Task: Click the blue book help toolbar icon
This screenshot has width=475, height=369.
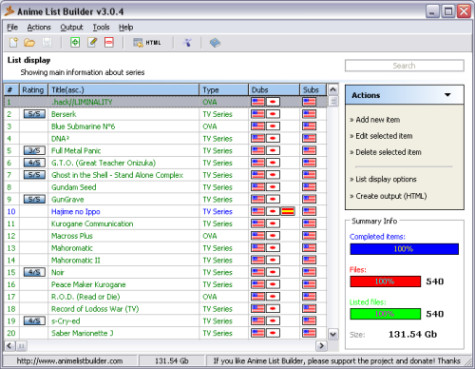Action: coord(215,43)
